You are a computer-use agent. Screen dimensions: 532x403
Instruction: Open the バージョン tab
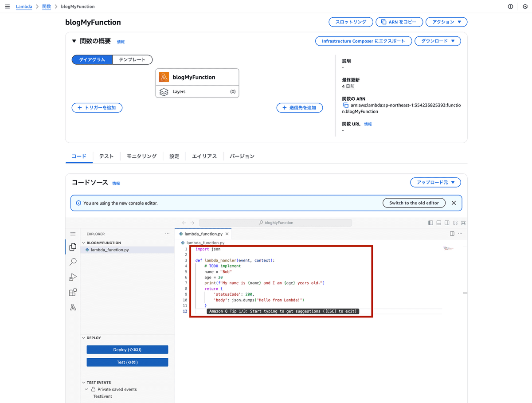(242, 156)
